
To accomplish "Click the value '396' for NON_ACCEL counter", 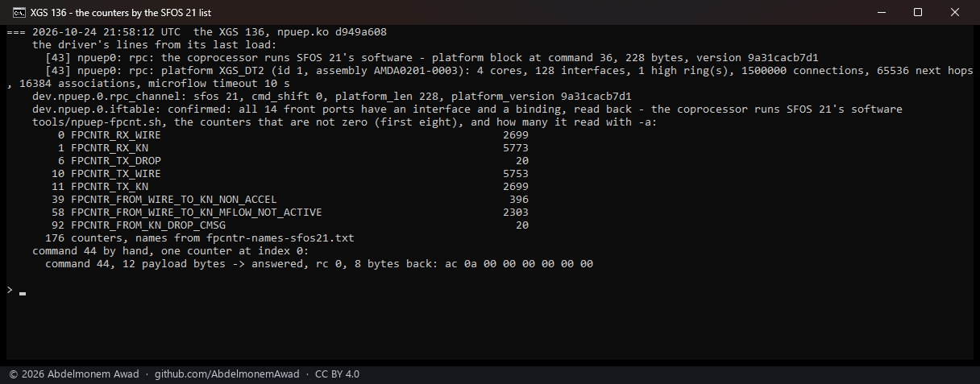I will [519, 200].
